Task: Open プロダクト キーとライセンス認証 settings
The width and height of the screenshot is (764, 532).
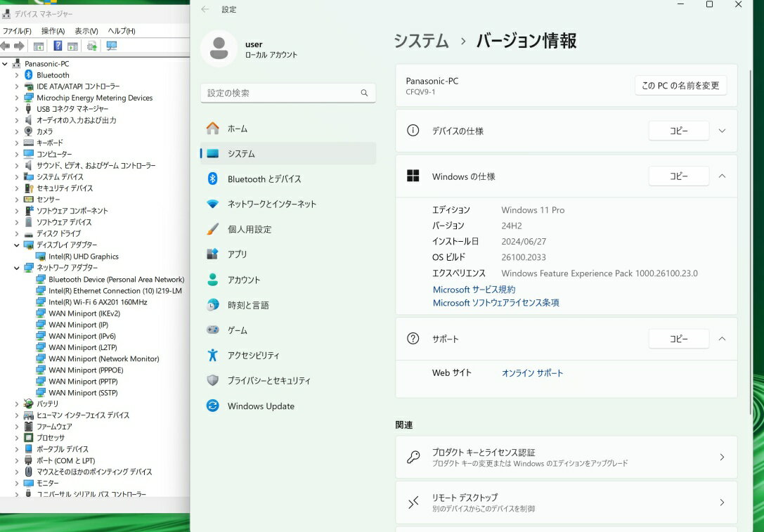Action: click(x=566, y=458)
